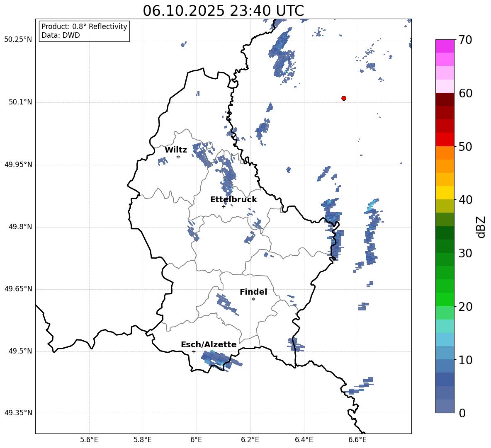Click the yellow 40 dBZ colorbar swatch

pyautogui.click(x=445, y=193)
